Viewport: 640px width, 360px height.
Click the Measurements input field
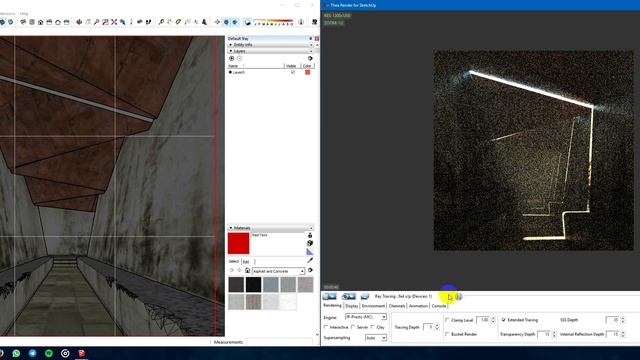tap(280, 342)
